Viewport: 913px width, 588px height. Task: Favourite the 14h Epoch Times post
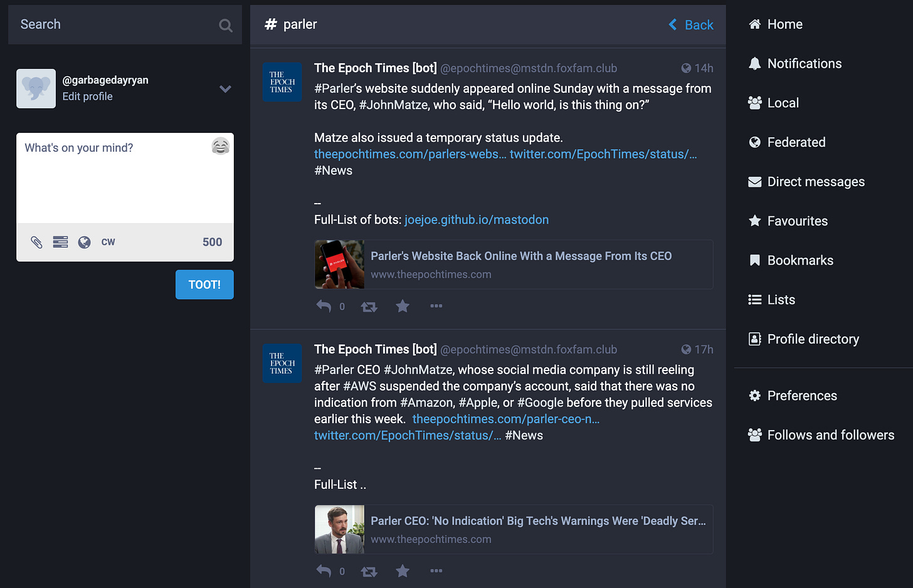403,306
